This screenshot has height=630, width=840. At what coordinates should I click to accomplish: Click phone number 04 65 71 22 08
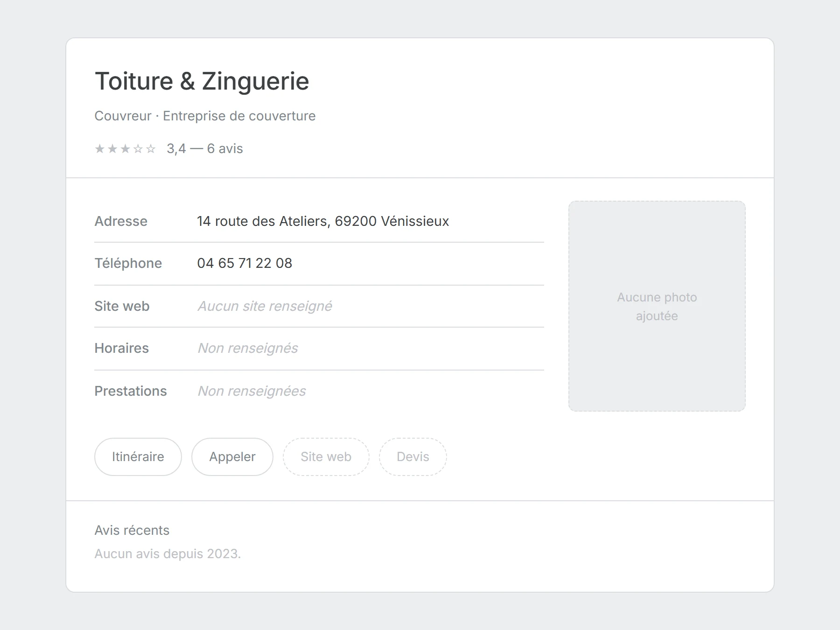245,263
